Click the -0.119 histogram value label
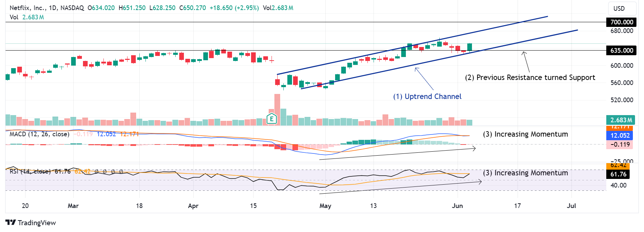 point(620,145)
